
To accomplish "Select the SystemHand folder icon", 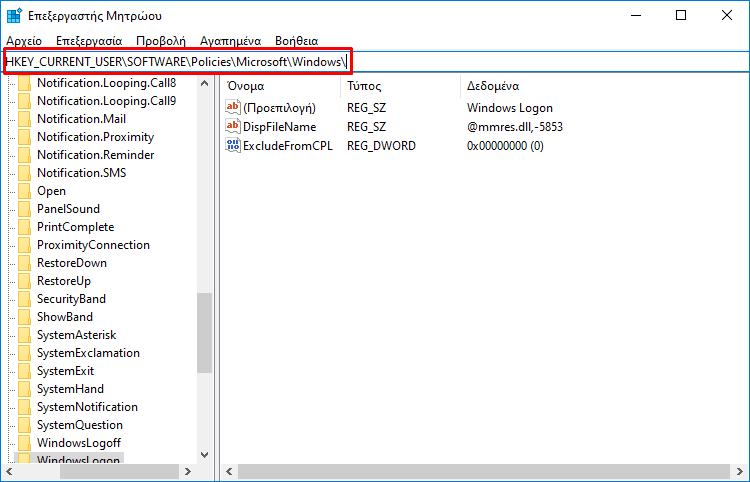I will [x=24, y=389].
